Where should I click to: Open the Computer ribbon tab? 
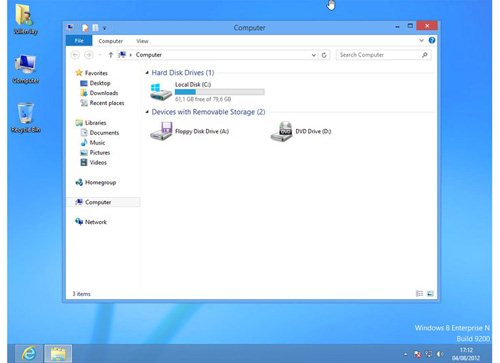(111, 41)
